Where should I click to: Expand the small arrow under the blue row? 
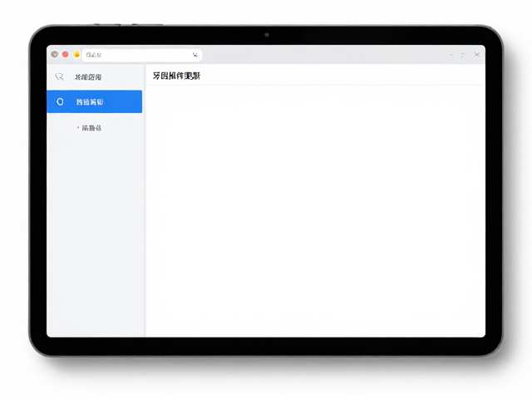click(78, 127)
